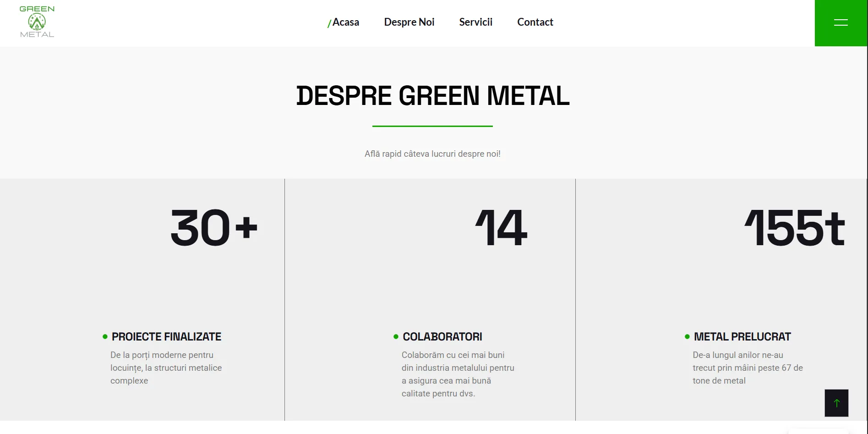Open the green hamburger menu
The image size is (868, 434).
click(841, 23)
